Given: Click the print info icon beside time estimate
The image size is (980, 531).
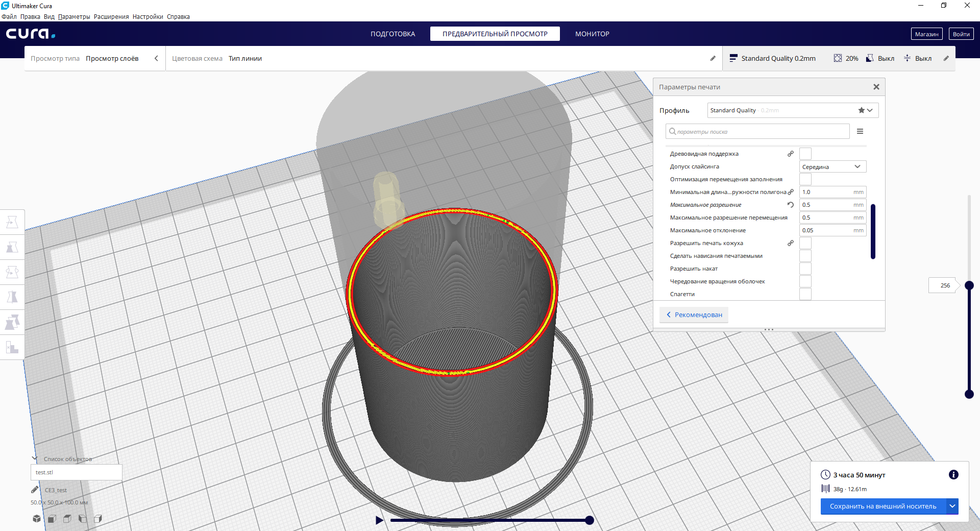Looking at the screenshot, I should click(953, 475).
